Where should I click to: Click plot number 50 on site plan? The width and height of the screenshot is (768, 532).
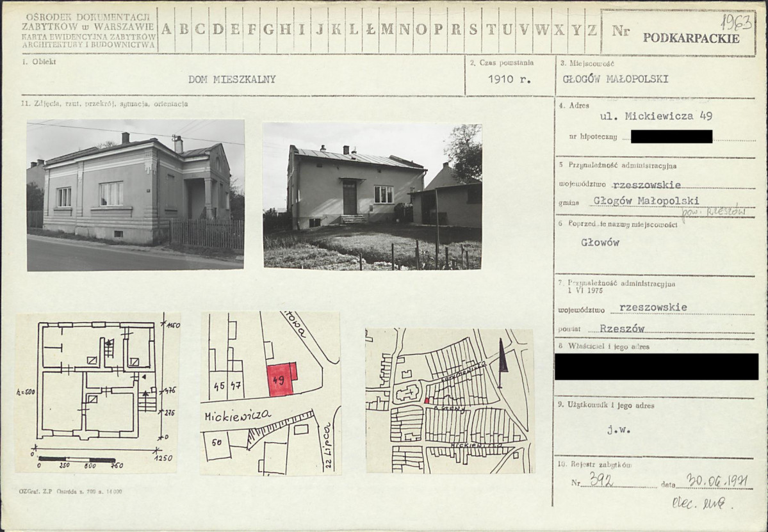point(217,442)
